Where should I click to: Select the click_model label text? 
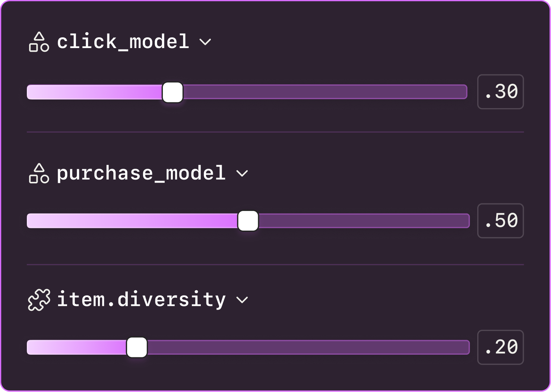point(123,42)
